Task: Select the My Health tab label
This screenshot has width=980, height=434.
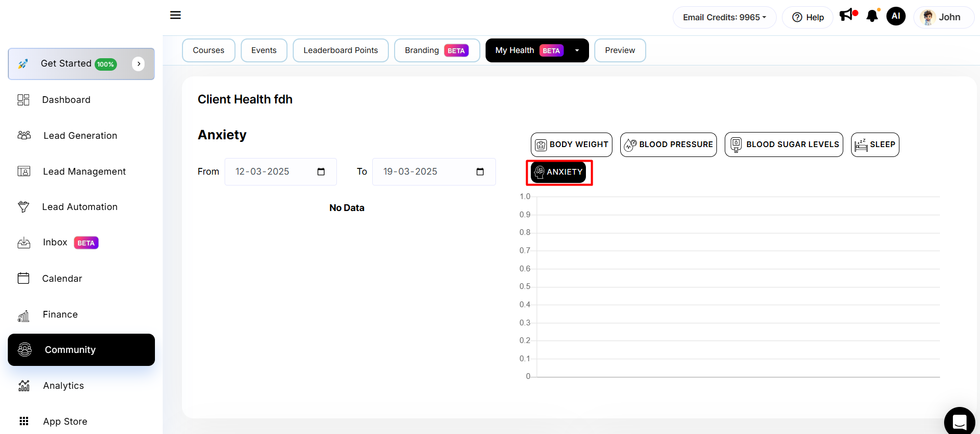Action: point(515,50)
